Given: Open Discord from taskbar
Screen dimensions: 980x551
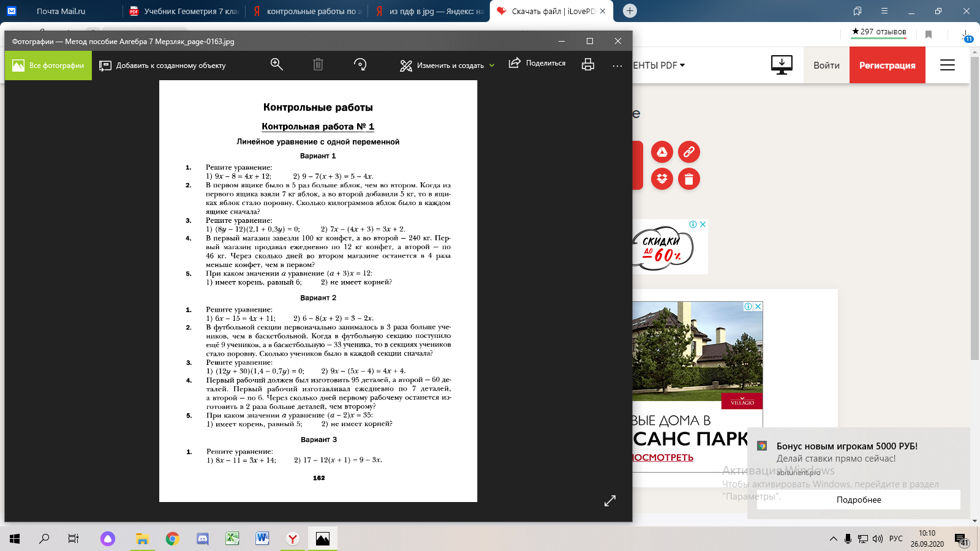Looking at the screenshot, I should tap(202, 539).
